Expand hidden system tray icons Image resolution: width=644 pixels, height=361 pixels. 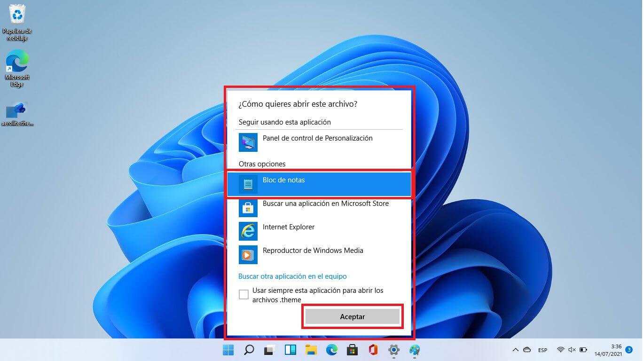(x=516, y=350)
